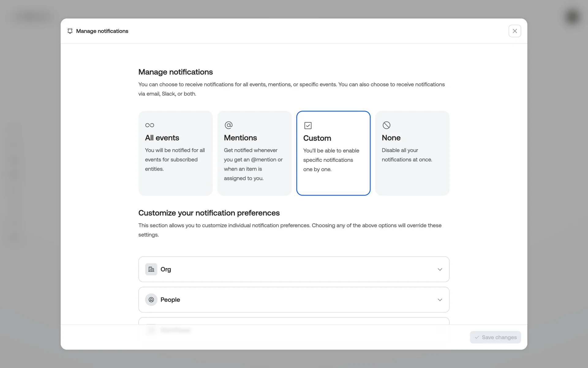This screenshot has height=368, width=588.
Task: Click the Save changes button
Action: pos(495,337)
